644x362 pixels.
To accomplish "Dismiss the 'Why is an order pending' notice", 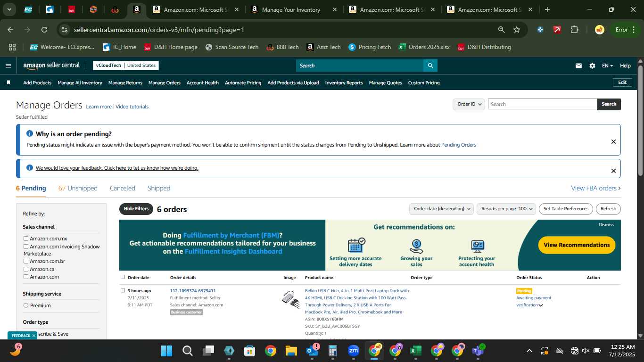I will coord(613,141).
